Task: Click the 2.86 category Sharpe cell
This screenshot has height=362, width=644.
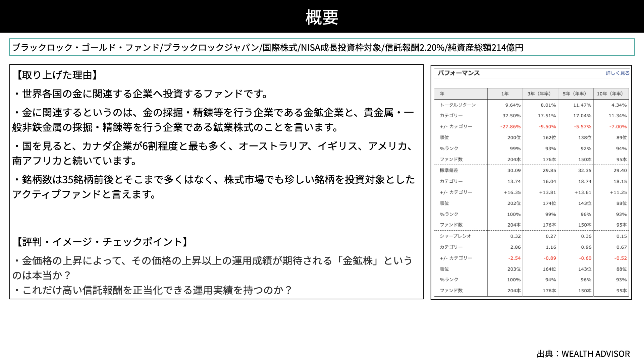Action: 516,247
